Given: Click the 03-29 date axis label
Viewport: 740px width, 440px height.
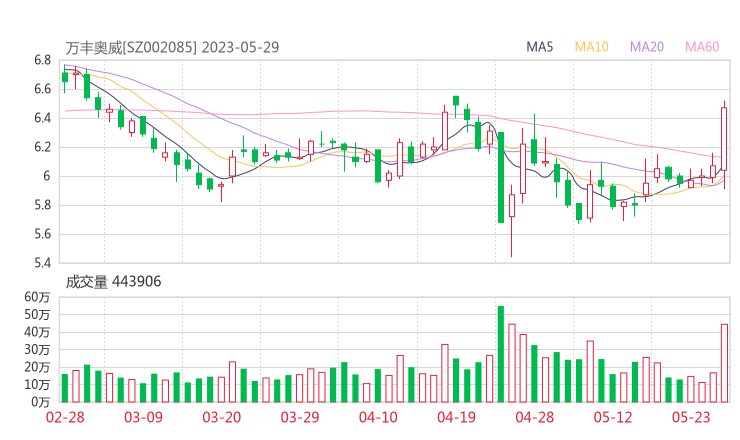Looking at the screenshot, I should [x=300, y=417].
